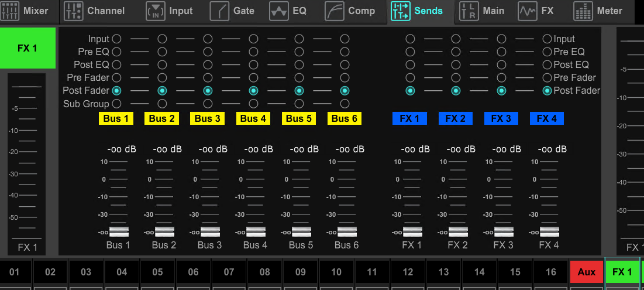Click the FX tab's waveform icon
This screenshot has width=644, height=290.
[x=528, y=11]
